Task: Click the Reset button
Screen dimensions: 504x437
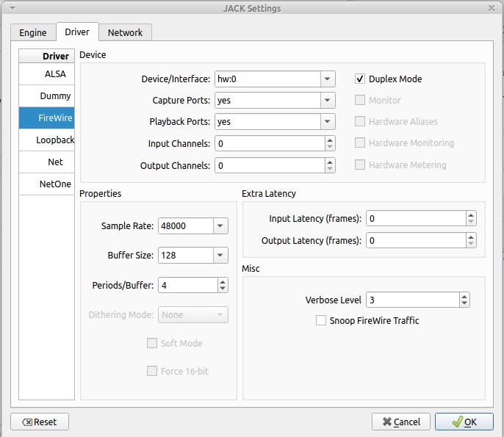Action: coord(40,422)
